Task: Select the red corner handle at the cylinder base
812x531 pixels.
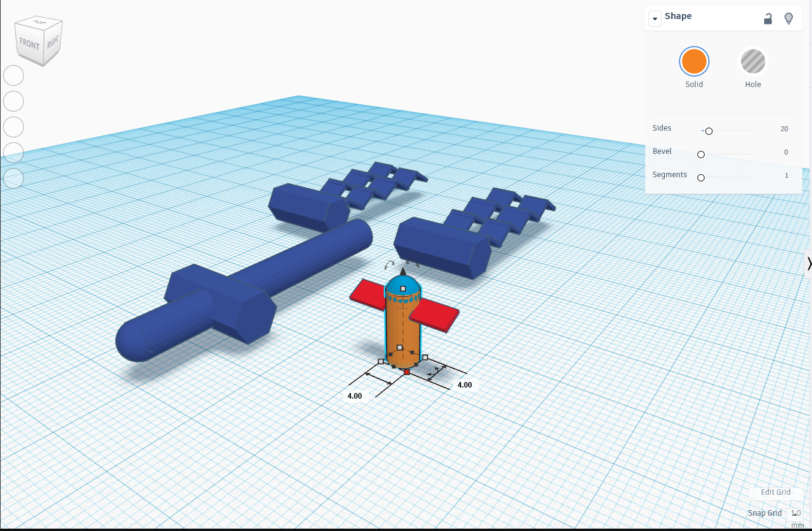Action: 407,372
